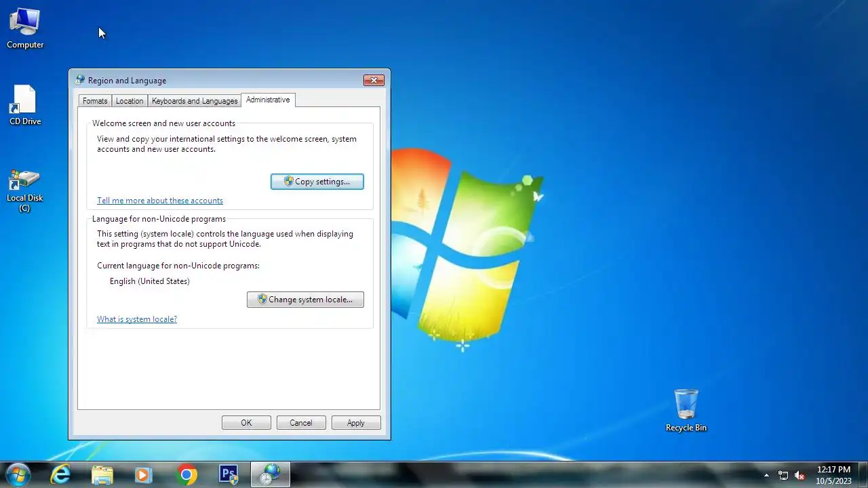The height and width of the screenshot is (488, 868).
Task: Click the Show desktop strip
Action: click(x=863, y=474)
